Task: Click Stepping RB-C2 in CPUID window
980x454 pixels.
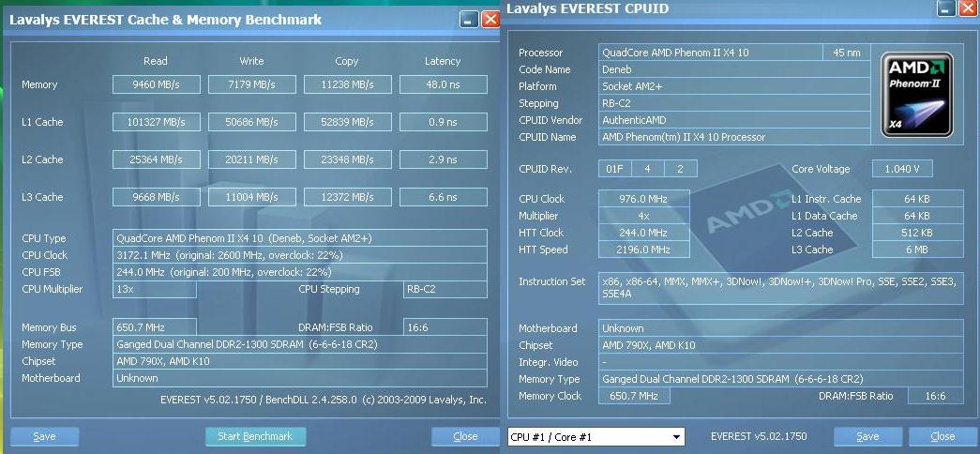Action: point(734,103)
